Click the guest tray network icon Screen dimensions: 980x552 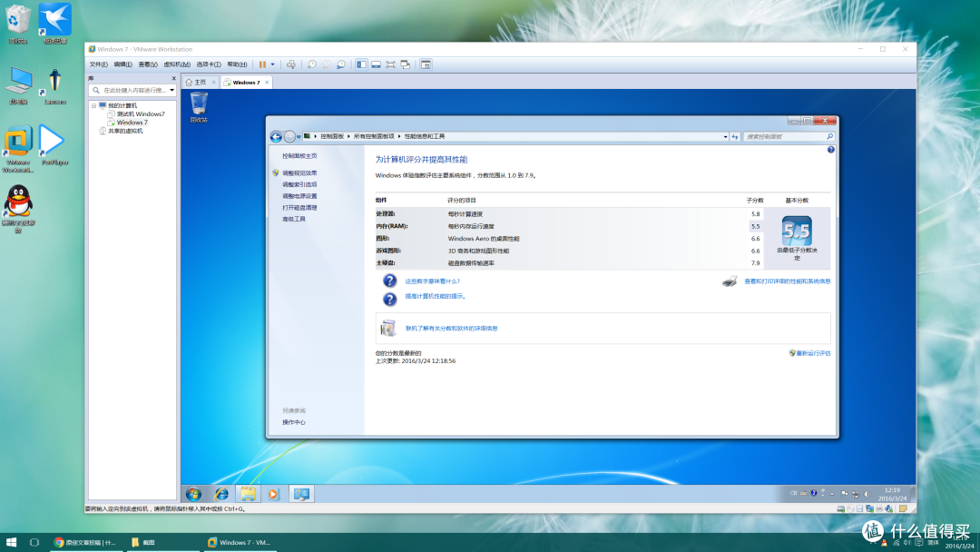[x=856, y=493]
